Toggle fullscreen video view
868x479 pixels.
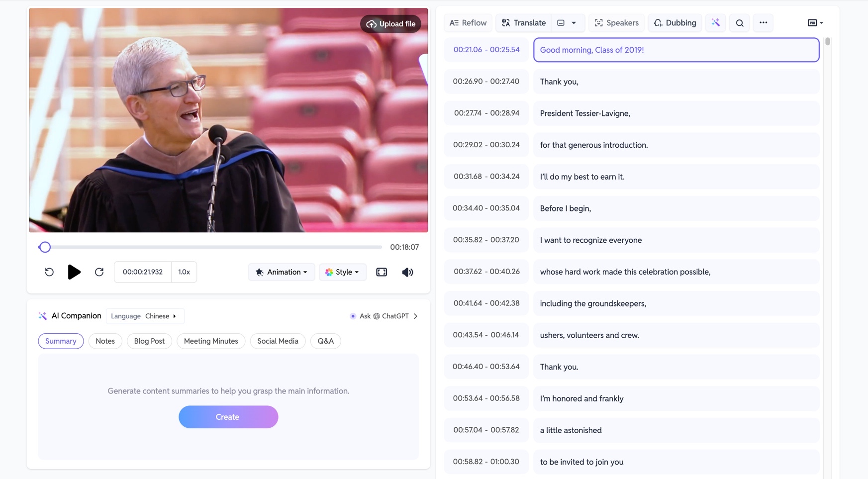[x=382, y=272]
